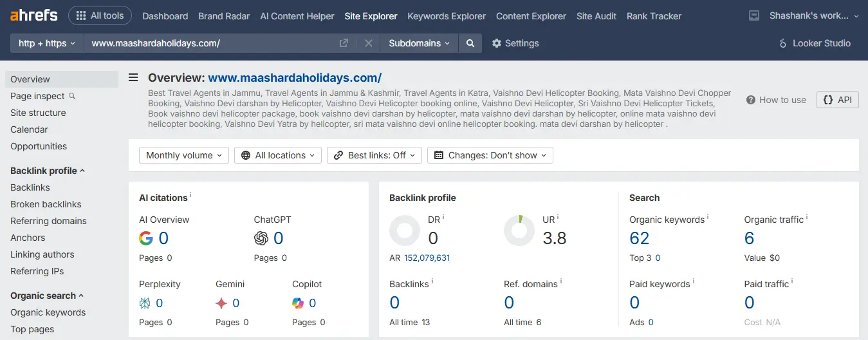The height and width of the screenshot is (340, 868).
Task: Open Shashank's workspace account dropdown
Action: pos(815,15)
